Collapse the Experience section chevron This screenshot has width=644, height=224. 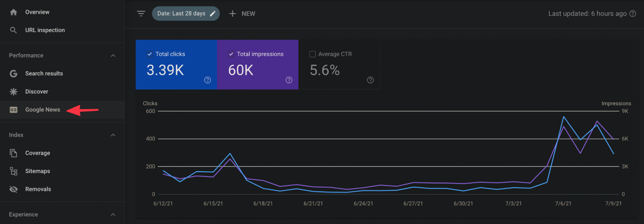pos(113,215)
